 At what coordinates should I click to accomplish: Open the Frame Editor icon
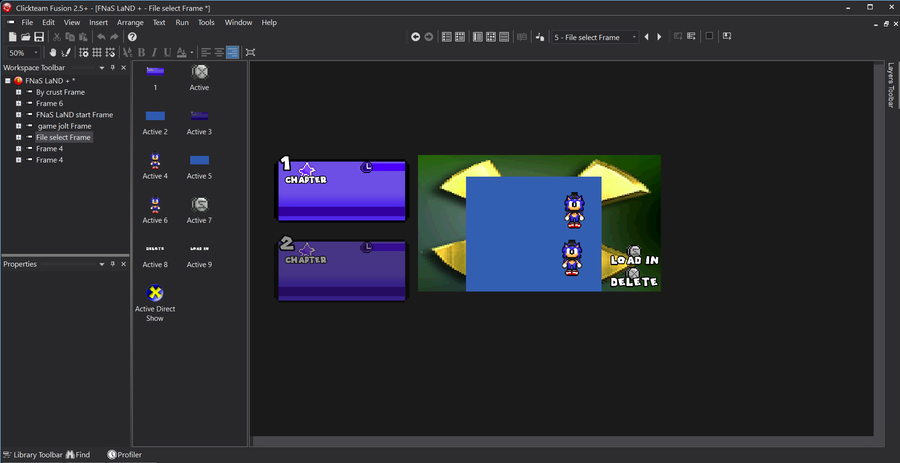(478, 37)
